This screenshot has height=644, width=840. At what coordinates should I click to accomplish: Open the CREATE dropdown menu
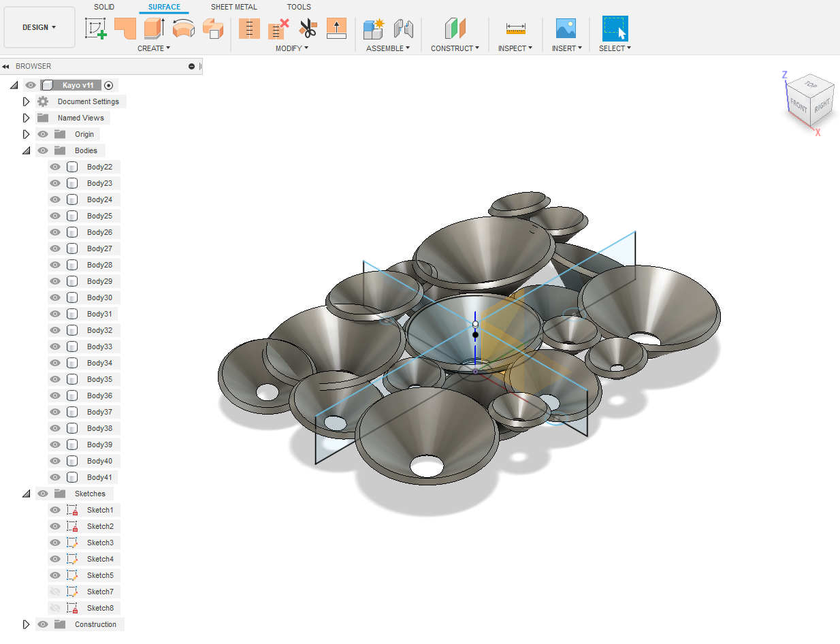(154, 48)
